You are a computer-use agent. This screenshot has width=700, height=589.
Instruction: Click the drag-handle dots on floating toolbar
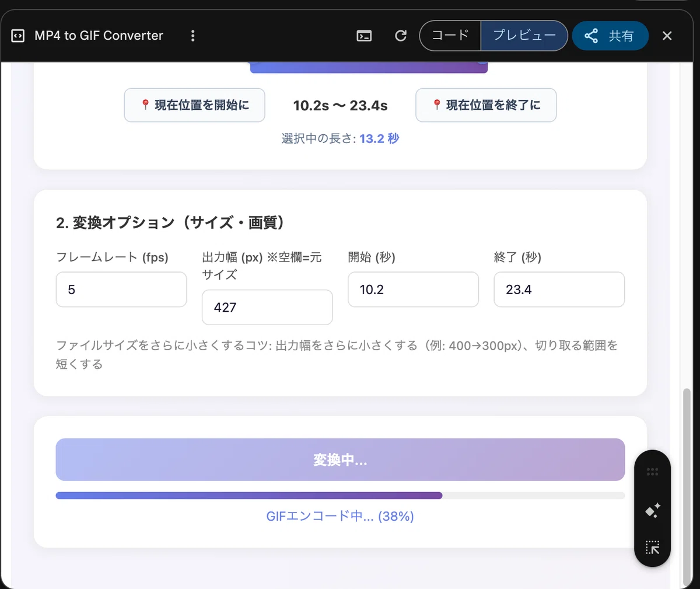[x=652, y=472]
